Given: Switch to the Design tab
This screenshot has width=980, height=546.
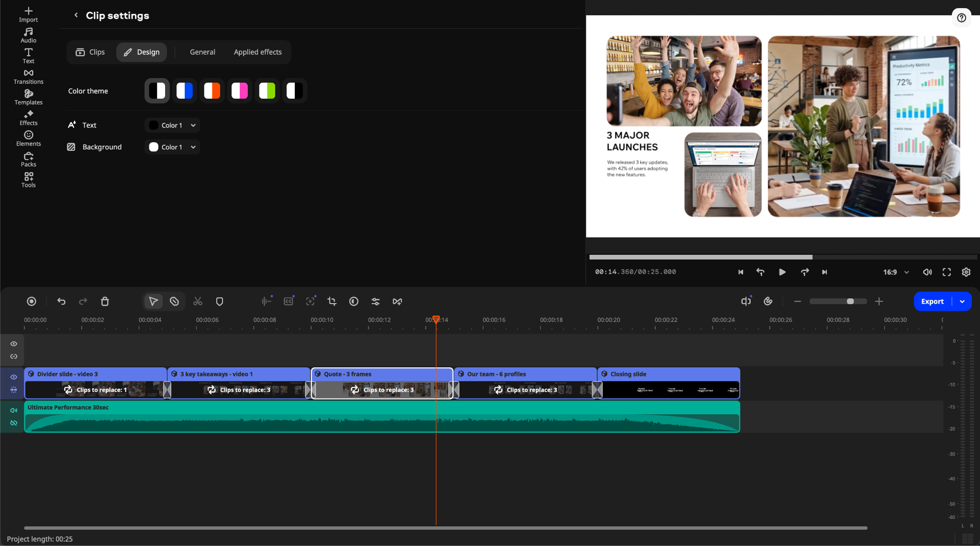Looking at the screenshot, I should pos(142,52).
